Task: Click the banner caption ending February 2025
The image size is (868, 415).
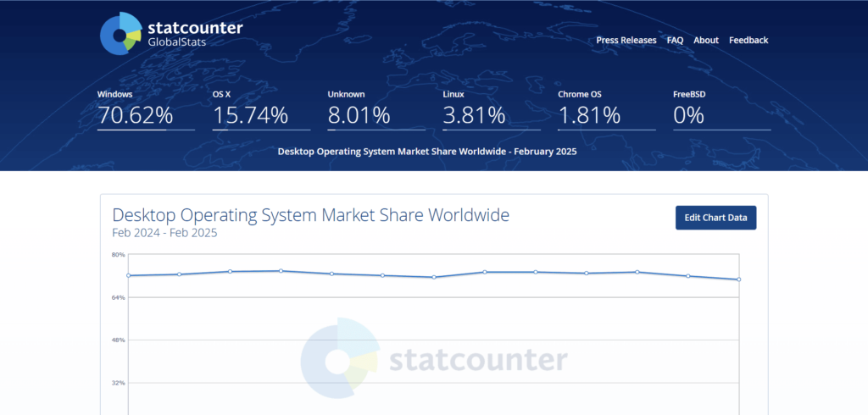Action: [x=427, y=152]
